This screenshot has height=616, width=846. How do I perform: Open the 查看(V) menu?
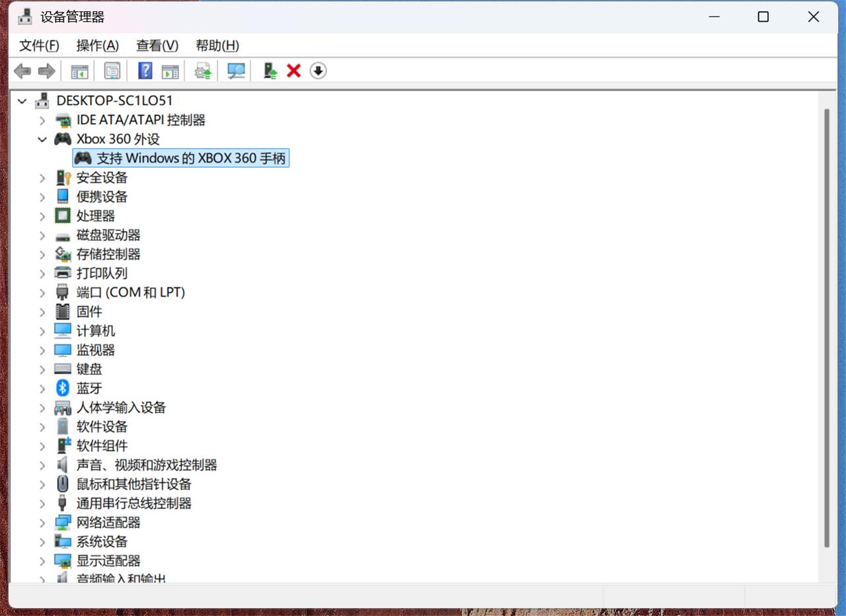[x=157, y=46]
